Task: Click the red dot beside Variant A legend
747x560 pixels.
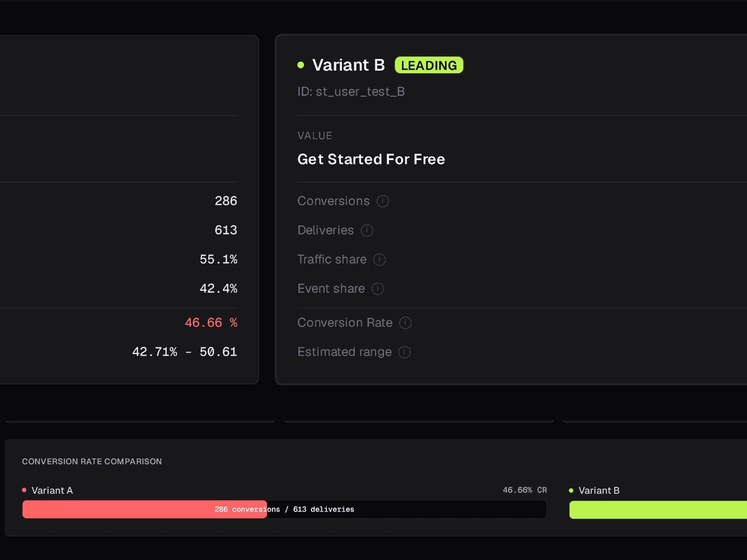Action: tap(24, 490)
